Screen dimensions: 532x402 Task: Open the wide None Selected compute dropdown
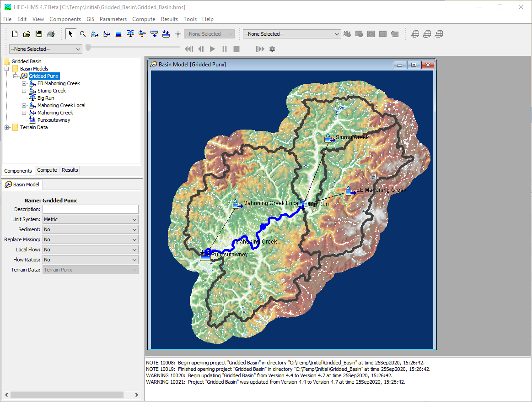click(x=292, y=34)
